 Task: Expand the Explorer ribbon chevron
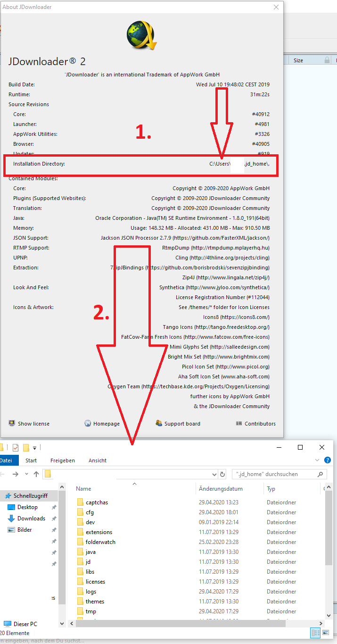318,460
